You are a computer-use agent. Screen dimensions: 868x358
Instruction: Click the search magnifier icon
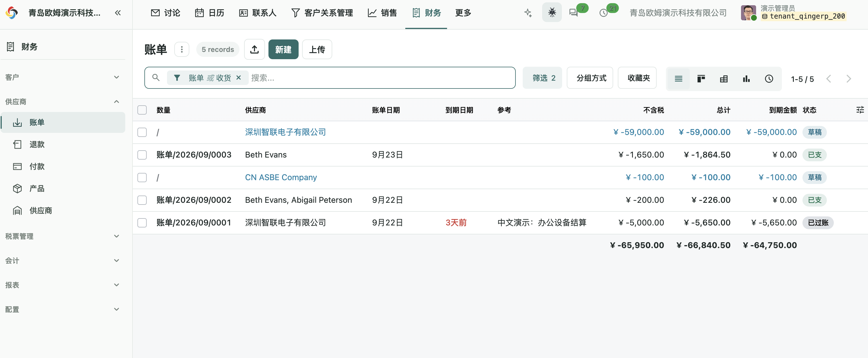(x=156, y=78)
